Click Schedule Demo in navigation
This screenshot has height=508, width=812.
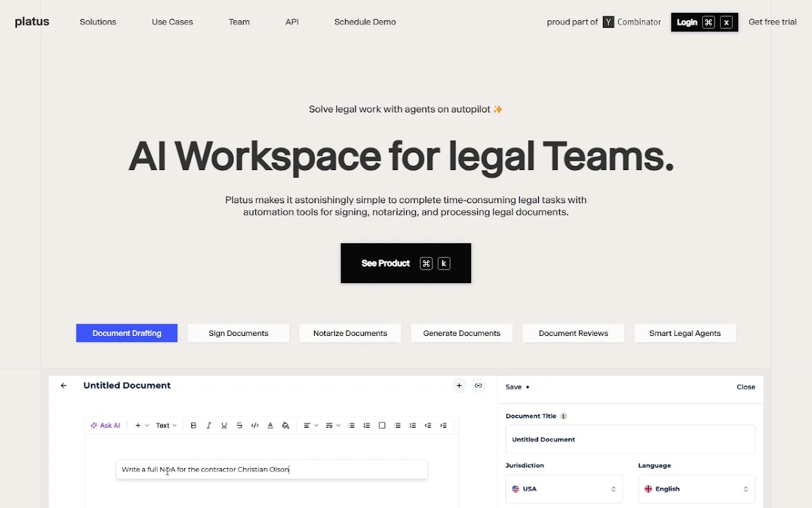pyautogui.click(x=365, y=22)
